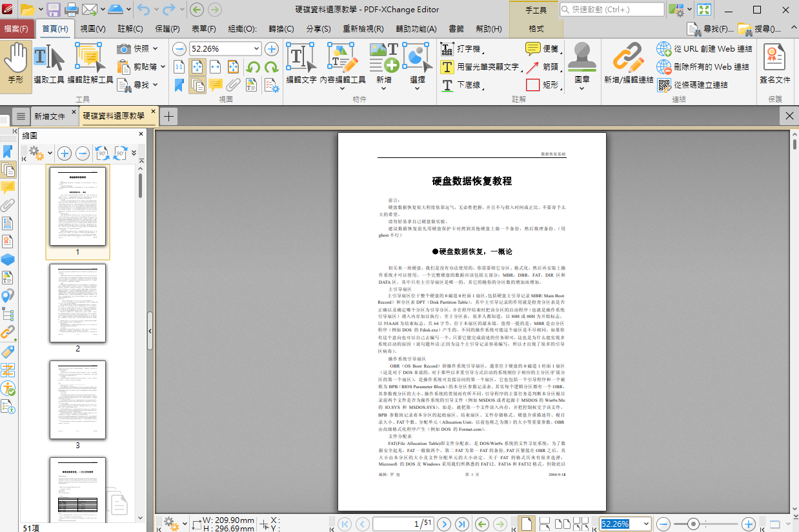Select the 打字機 typewriter tool
Image resolution: width=799 pixels, height=532 pixels.
tap(462, 49)
